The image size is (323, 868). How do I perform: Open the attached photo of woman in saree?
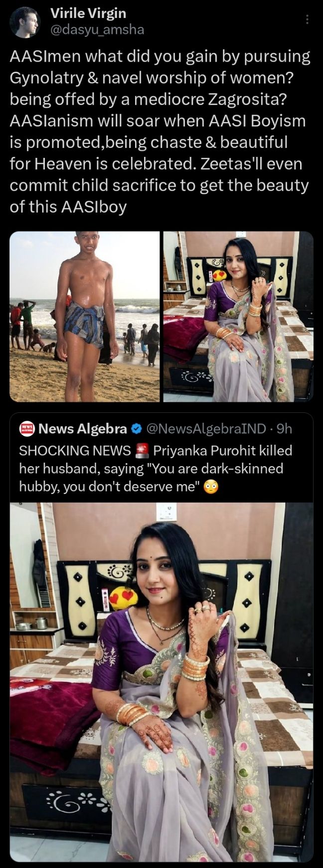click(238, 316)
